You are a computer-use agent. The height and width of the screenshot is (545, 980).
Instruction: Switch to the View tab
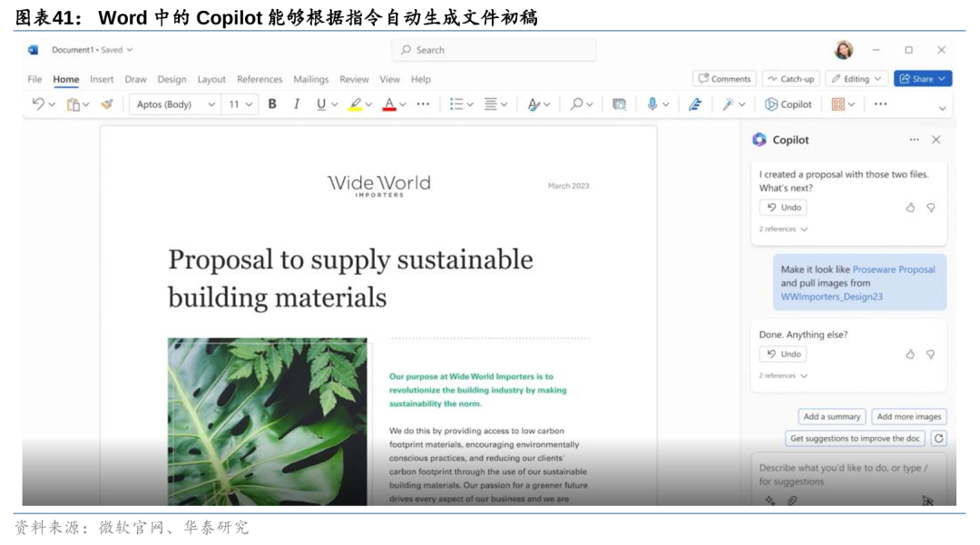[x=389, y=79]
